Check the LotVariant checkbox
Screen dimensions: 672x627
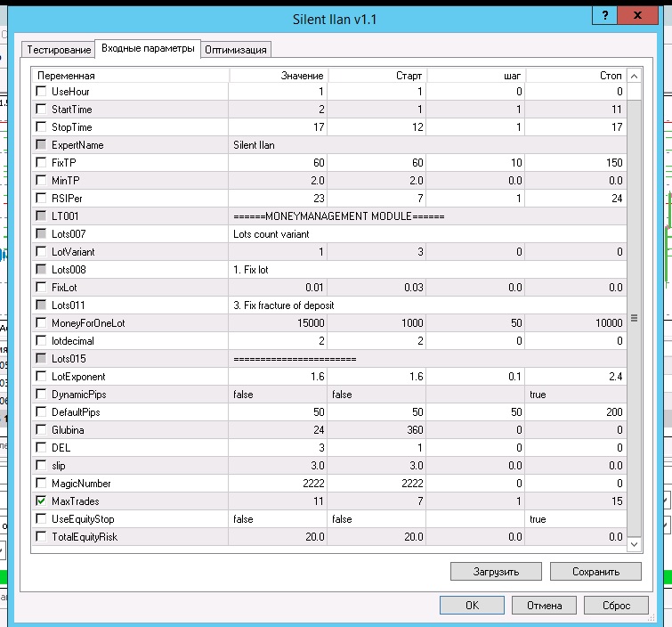coord(41,251)
